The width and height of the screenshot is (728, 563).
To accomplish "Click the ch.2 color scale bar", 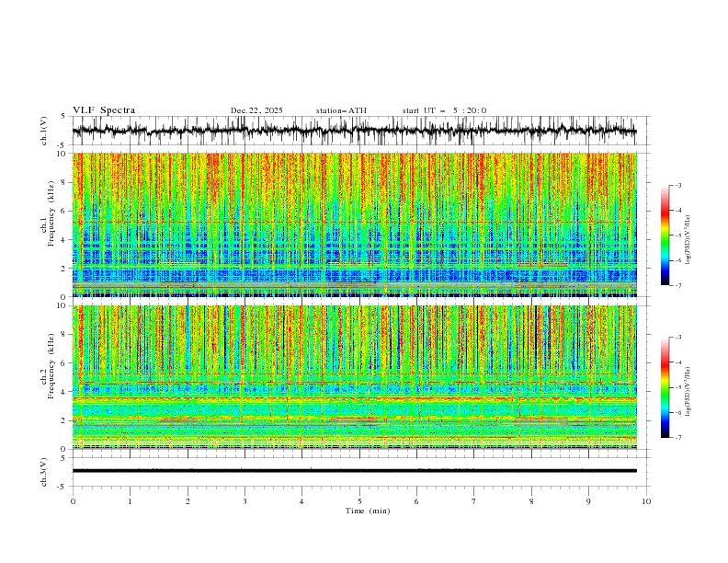I will [665, 387].
